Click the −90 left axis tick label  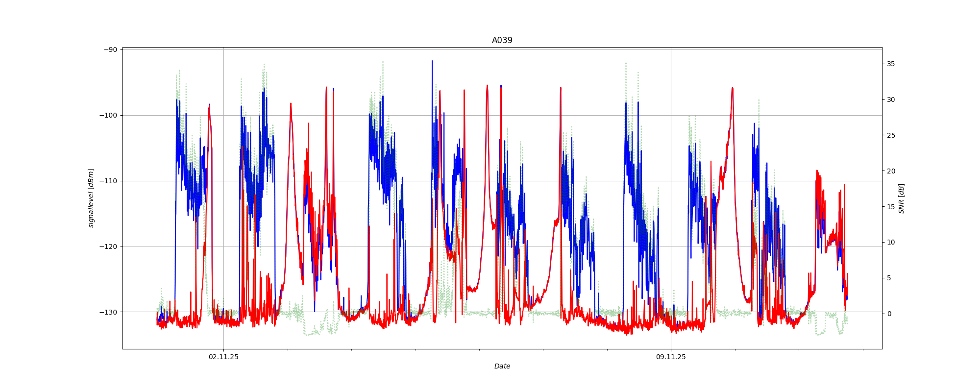coord(110,50)
